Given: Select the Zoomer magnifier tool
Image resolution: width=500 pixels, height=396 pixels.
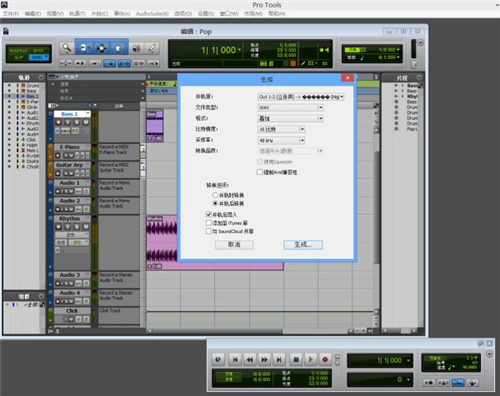Looking at the screenshot, I should pyautogui.click(x=67, y=48).
